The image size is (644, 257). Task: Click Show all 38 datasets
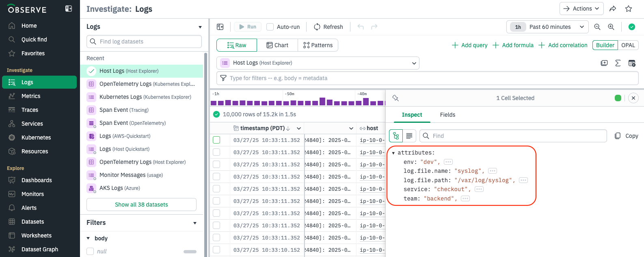[x=141, y=205]
